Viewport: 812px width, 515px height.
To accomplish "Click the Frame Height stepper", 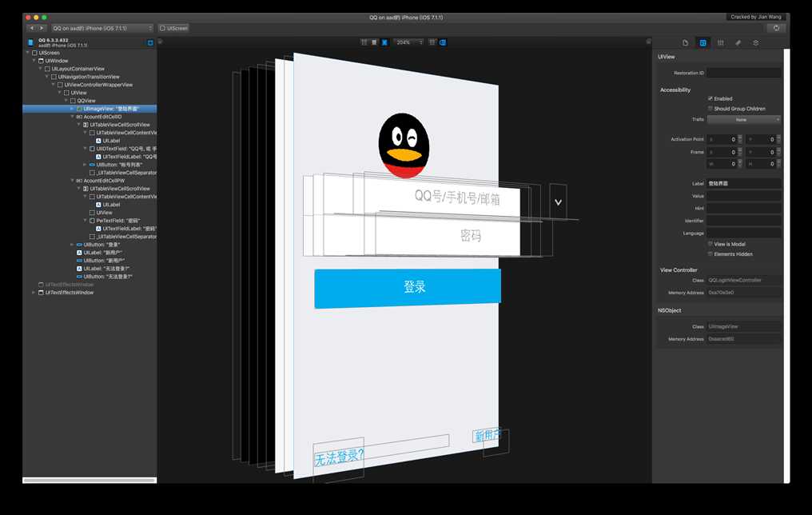I will (x=778, y=164).
